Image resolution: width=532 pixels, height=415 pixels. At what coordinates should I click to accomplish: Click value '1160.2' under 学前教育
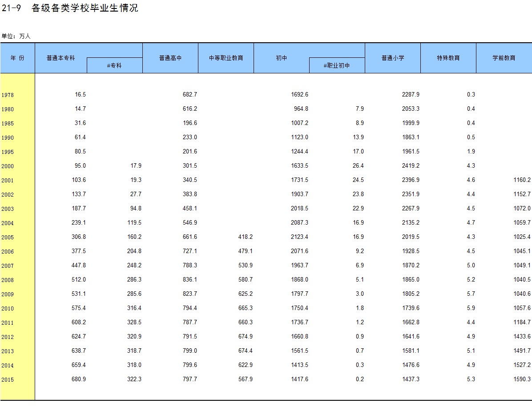(522, 180)
